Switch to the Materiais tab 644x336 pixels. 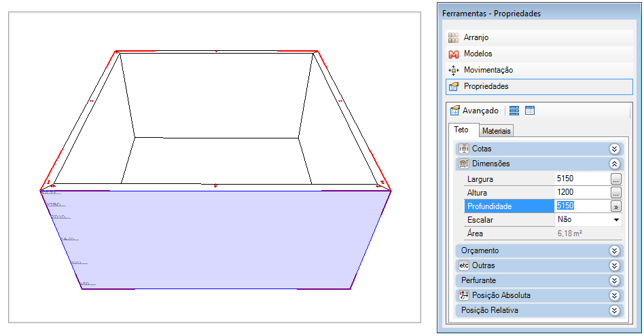(x=496, y=131)
